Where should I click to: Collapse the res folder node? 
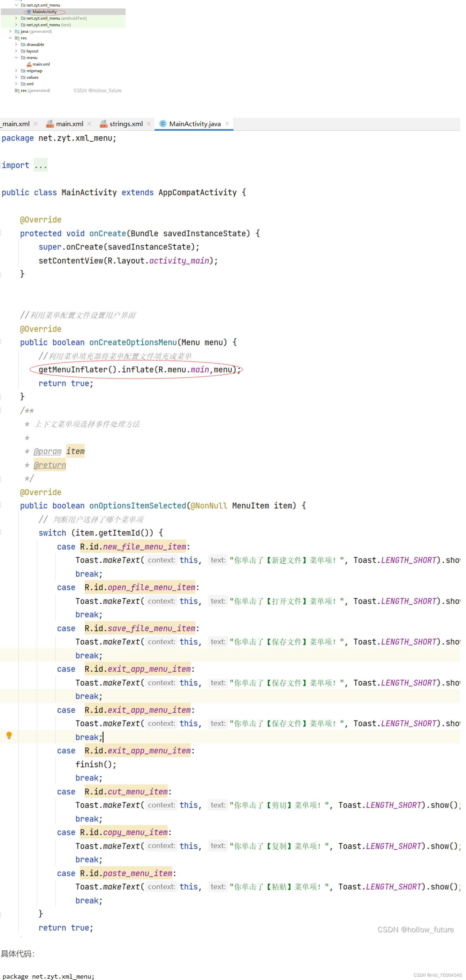(10, 38)
